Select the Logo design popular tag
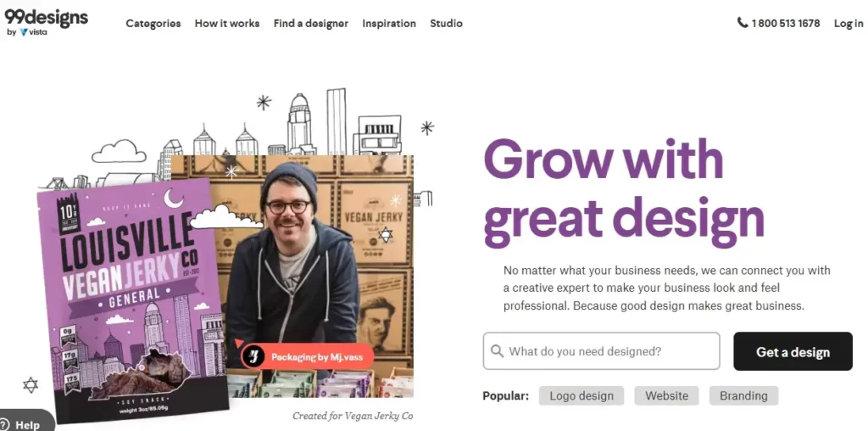Screen dimensions: 868x431 pos(581,396)
